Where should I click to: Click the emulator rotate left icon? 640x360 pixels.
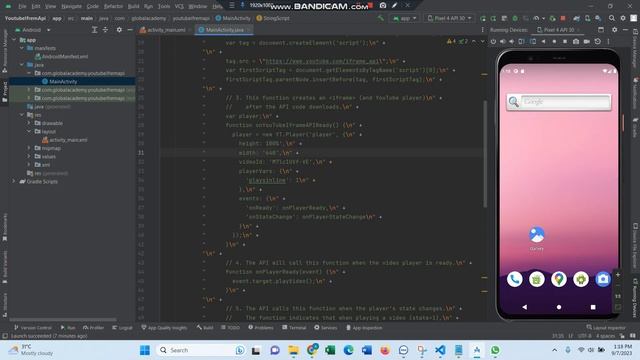pyautogui.click(x=522, y=42)
